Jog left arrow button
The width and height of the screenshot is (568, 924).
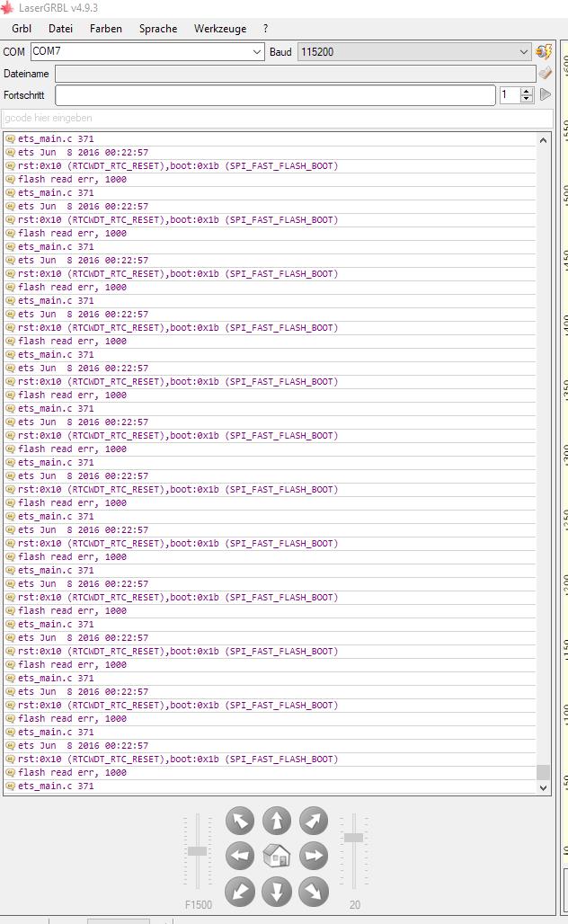(x=240, y=856)
